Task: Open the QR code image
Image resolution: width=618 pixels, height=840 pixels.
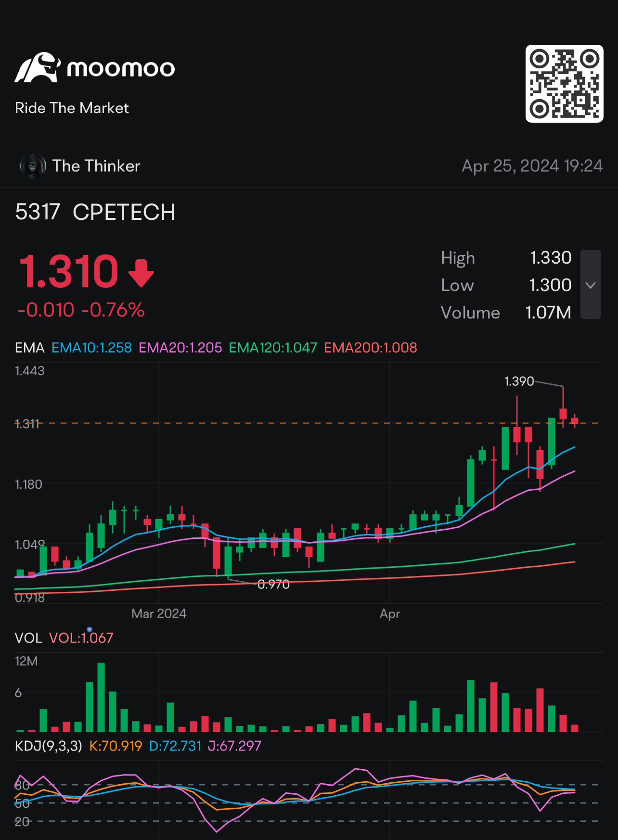Action: (x=564, y=84)
